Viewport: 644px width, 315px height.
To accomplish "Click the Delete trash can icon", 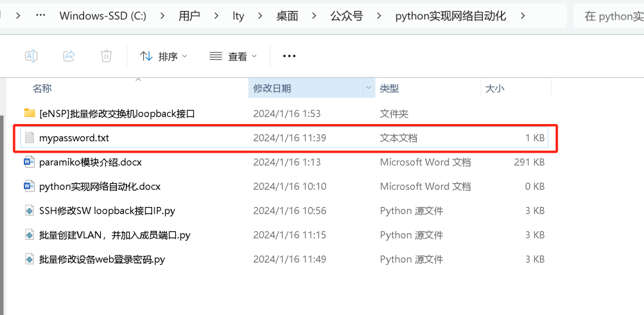I will tap(106, 56).
